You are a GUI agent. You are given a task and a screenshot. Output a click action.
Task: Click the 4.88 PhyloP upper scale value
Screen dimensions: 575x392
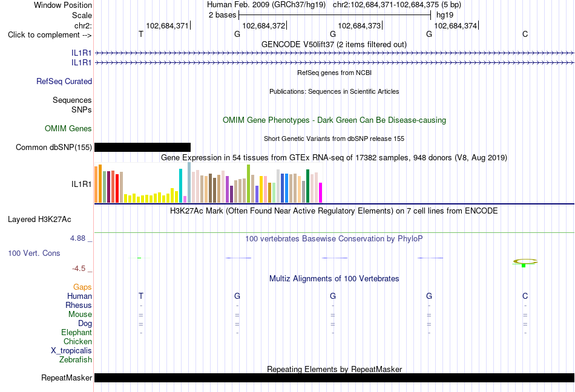pyautogui.click(x=77, y=238)
